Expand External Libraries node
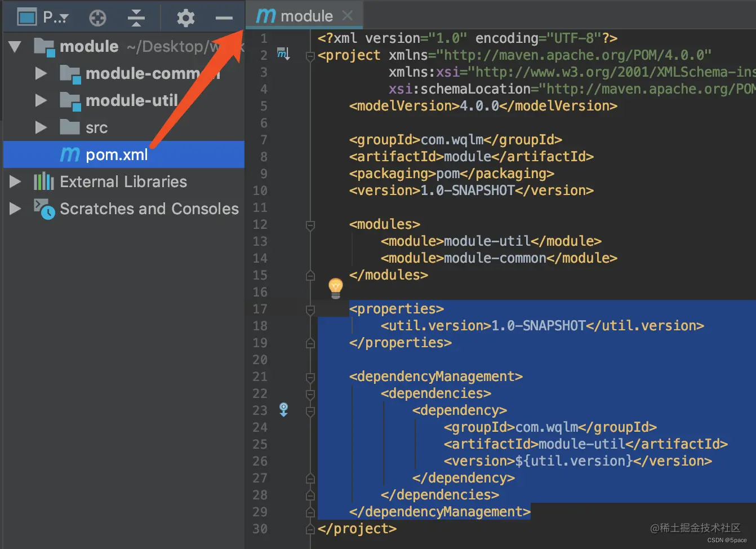Image resolution: width=756 pixels, height=549 pixels. click(x=15, y=181)
